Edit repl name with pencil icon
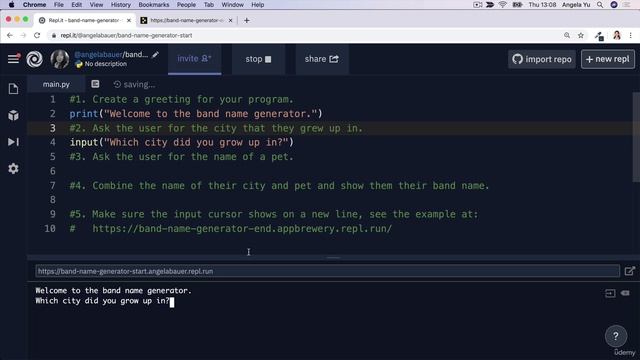The image size is (640, 360). 156,55
